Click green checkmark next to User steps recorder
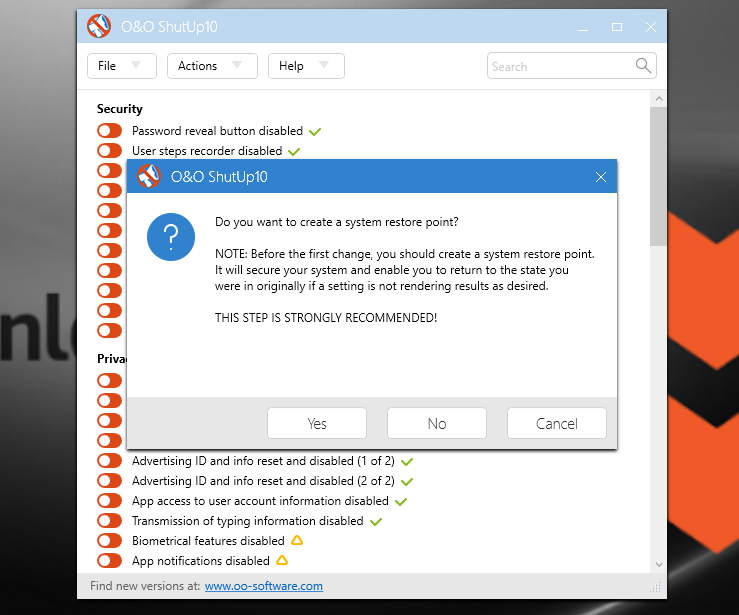The height and width of the screenshot is (615, 739). coord(294,152)
